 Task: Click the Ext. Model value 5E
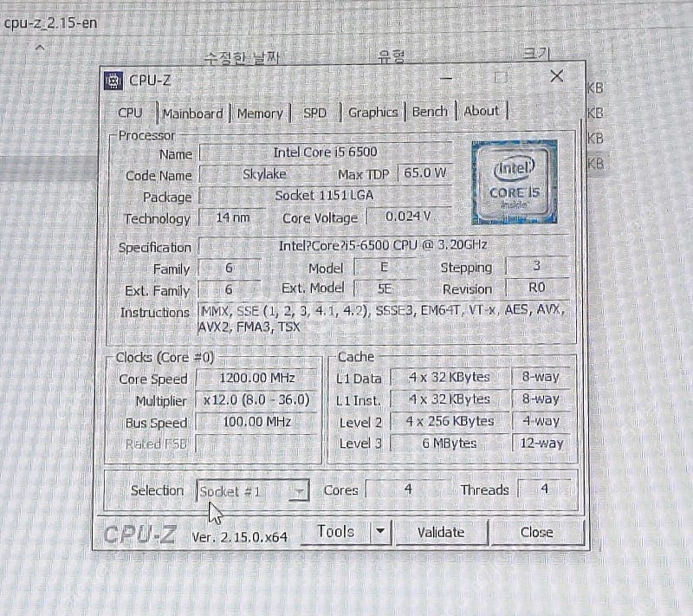tap(385, 289)
